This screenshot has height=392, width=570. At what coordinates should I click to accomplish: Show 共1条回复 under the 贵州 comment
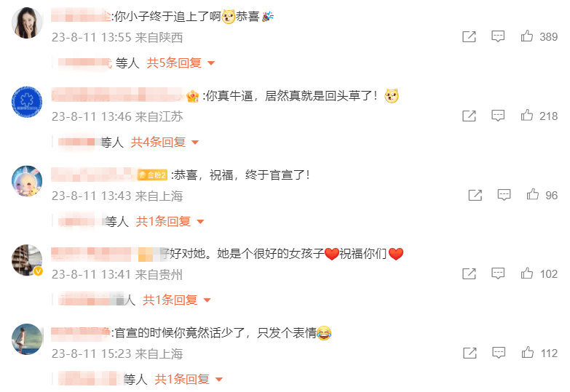click(x=177, y=300)
